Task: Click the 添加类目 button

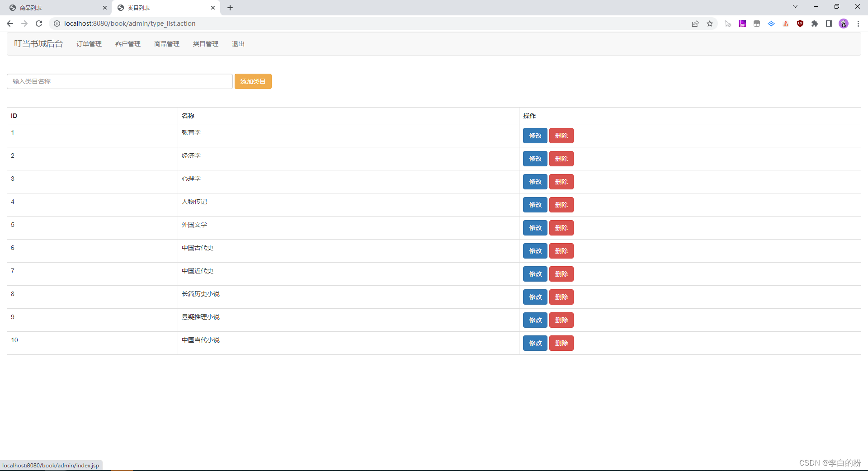Action: point(253,81)
